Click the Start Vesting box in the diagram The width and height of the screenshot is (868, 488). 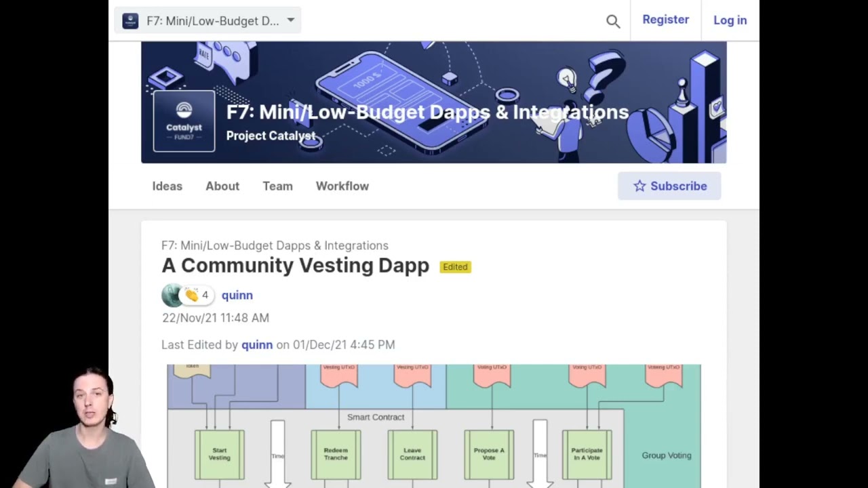point(219,454)
